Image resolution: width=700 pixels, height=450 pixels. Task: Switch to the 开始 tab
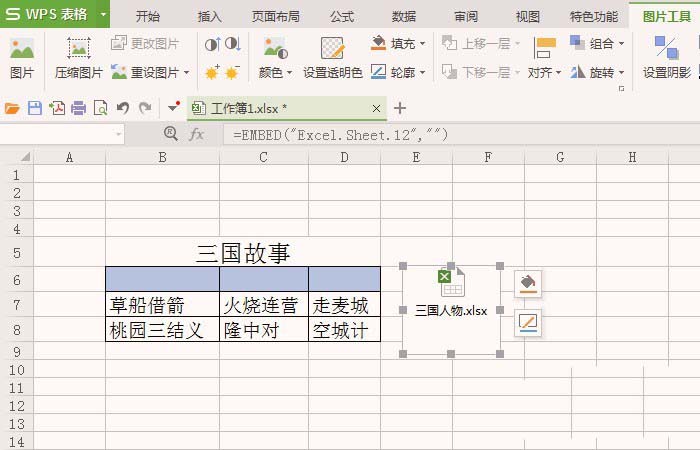(x=148, y=17)
